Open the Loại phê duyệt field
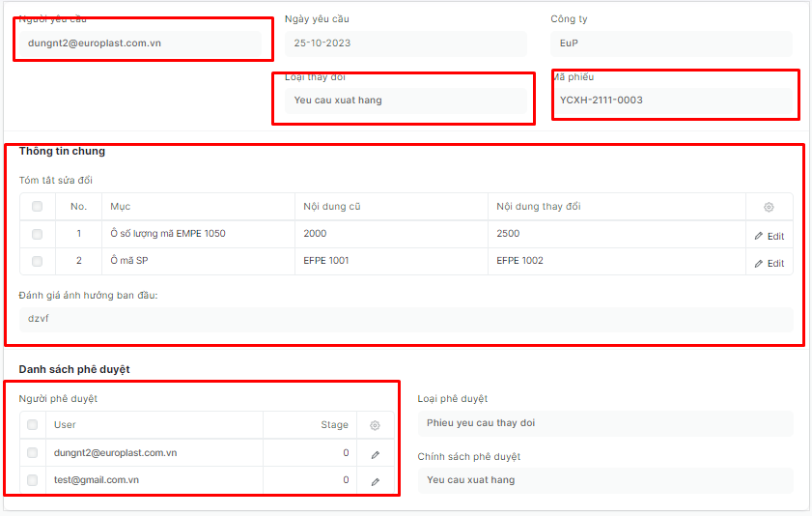Image resolution: width=812 pixels, height=516 pixels. tap(604, 423)
